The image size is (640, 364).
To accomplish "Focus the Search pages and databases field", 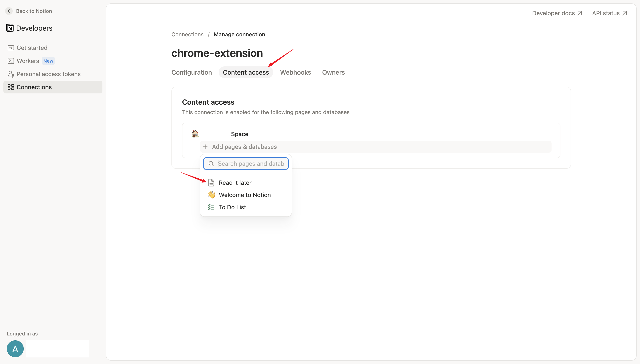I will coord(246,163).
